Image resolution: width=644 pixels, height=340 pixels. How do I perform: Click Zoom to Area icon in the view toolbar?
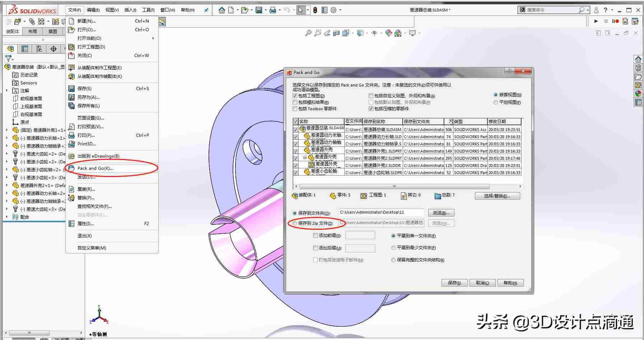pyautogui.click(x=317, y=33)
